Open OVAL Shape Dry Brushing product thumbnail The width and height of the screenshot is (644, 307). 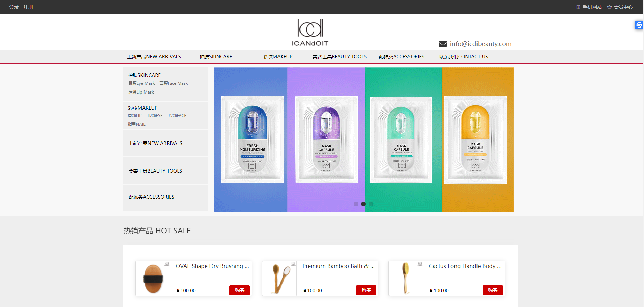tap(153, 279)
